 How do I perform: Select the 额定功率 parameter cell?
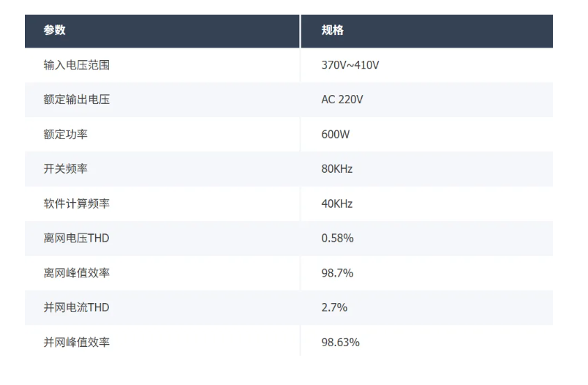tap(66, 135)
